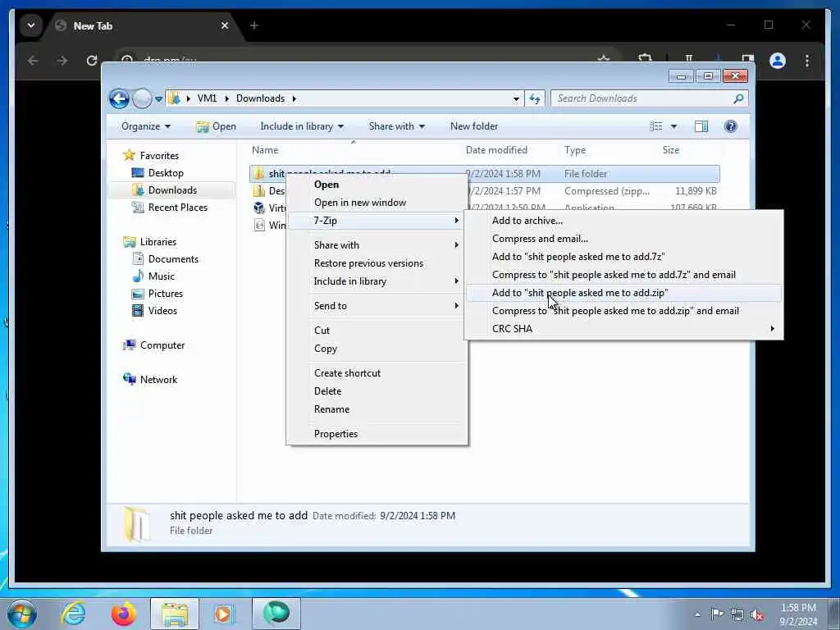Viewport: 840px width, 630px height.
Task: Select Compress to .7z and email option
Action: tap(623, 275)
